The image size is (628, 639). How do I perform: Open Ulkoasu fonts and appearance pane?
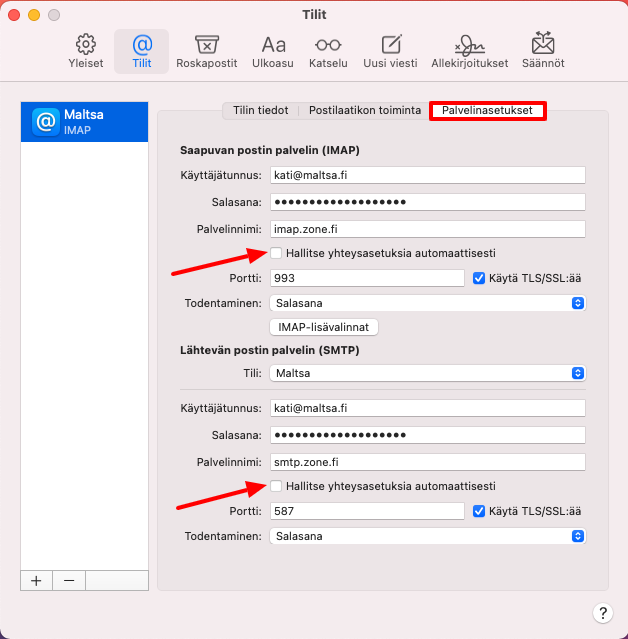tap(273, 51)
